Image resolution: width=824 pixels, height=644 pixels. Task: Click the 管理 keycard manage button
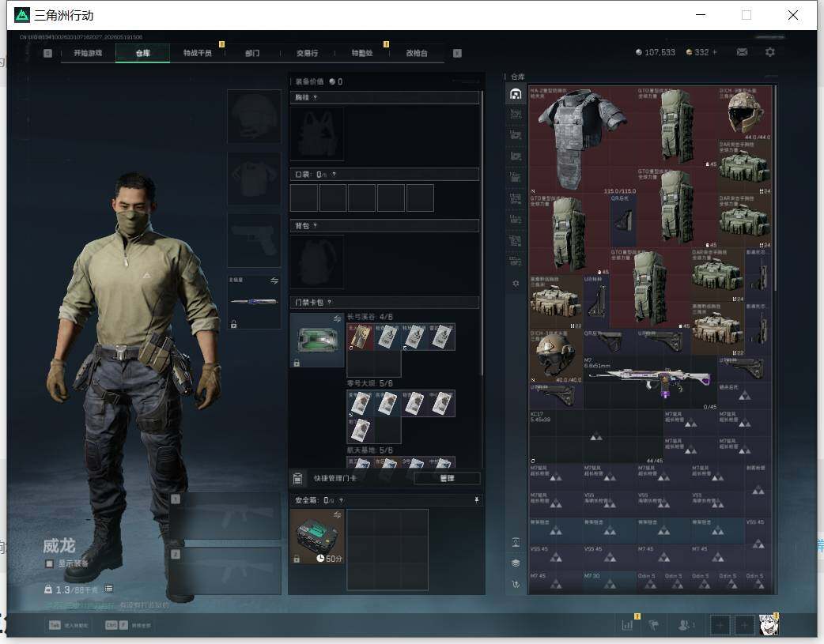point(447,478)
